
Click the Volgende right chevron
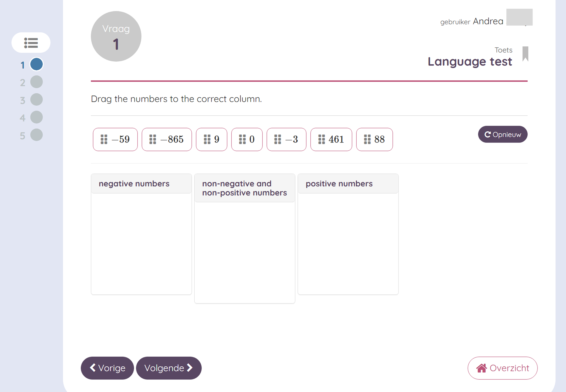(x=190, y=368)
